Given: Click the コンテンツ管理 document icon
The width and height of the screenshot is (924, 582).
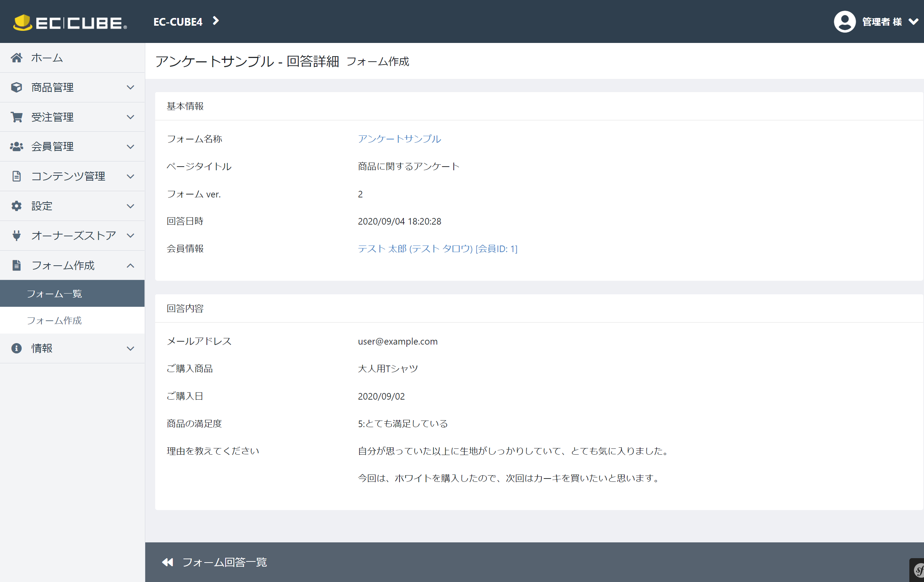Looking at the screenshot, I should tap(17, 176).
